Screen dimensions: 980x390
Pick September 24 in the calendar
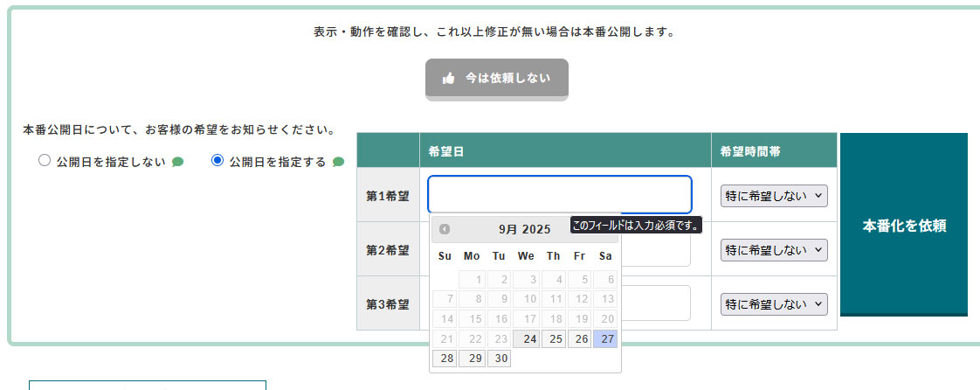(x=526, y=339)
